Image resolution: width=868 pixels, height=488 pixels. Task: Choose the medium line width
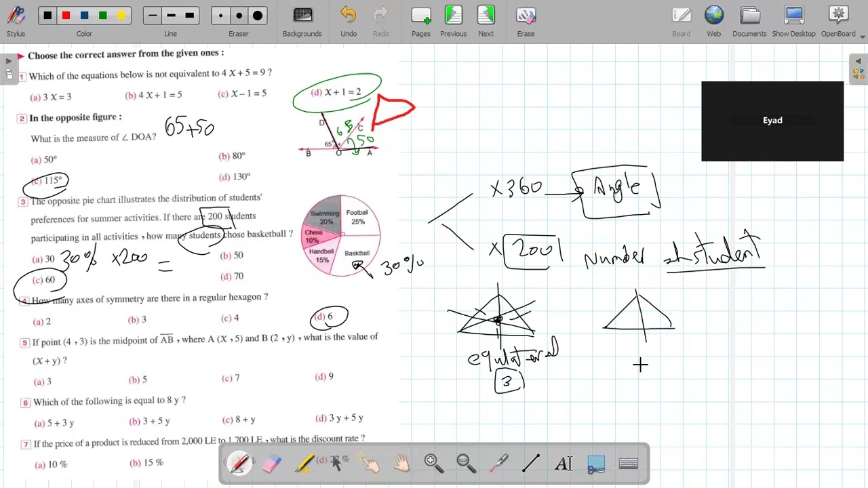(x=171, y=16)
